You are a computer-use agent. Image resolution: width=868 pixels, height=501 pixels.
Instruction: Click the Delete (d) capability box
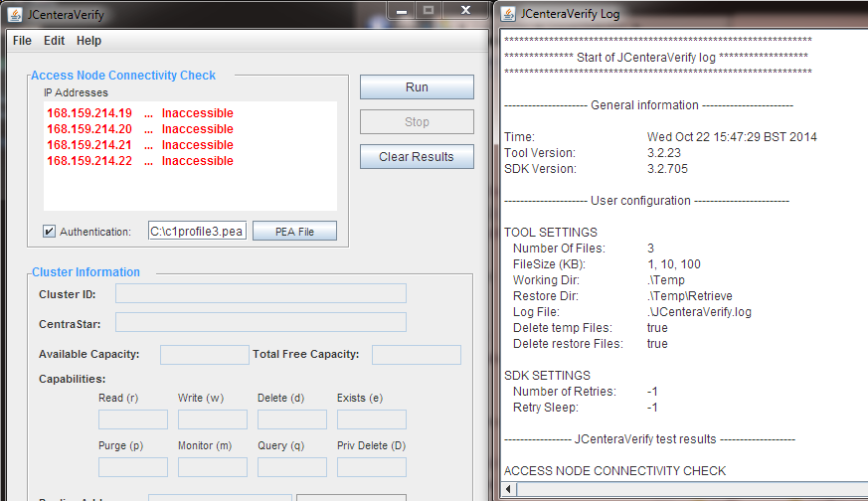pyautogui.click(x=291, y=419)
